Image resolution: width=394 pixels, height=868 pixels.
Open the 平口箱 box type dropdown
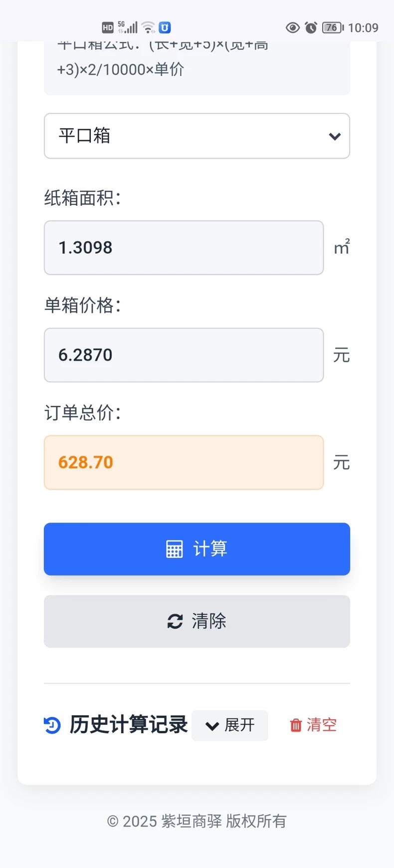197,136
